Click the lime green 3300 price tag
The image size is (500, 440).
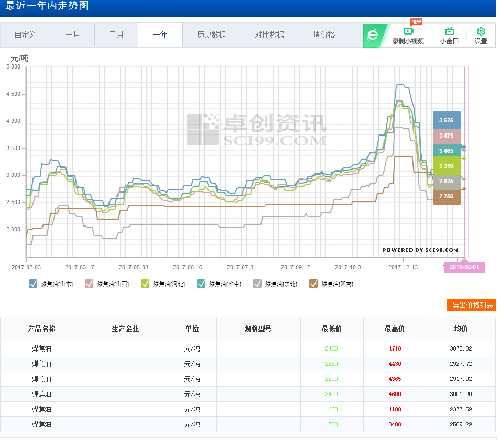447,166
